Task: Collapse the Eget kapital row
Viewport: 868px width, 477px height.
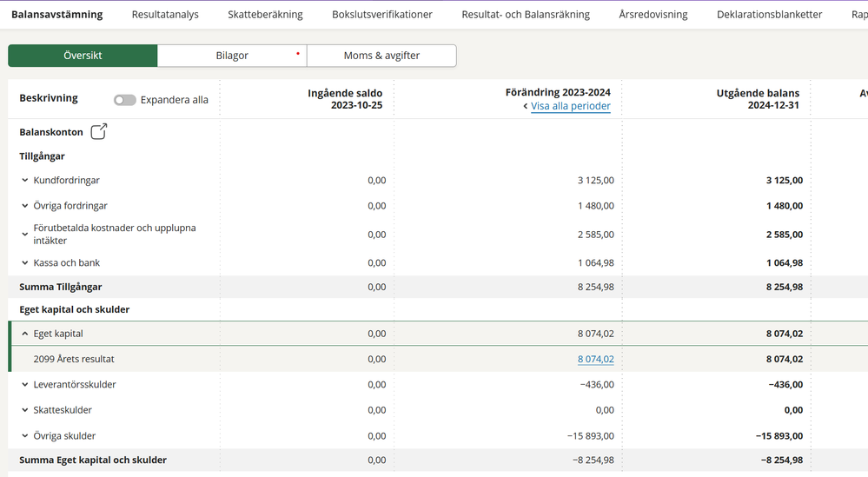Action: pyautogui.click(x=25, y=334)
